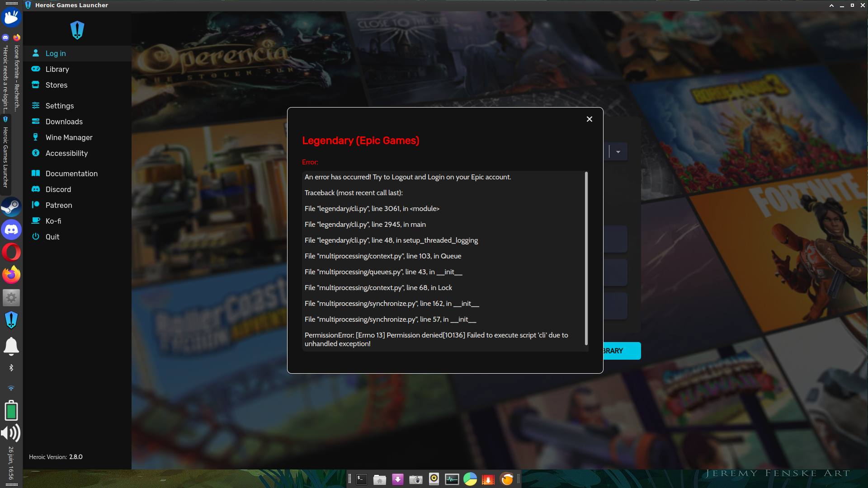868x488 pixels.
Task: Open notifications bell in panel
Action: (x=11, y=346)
